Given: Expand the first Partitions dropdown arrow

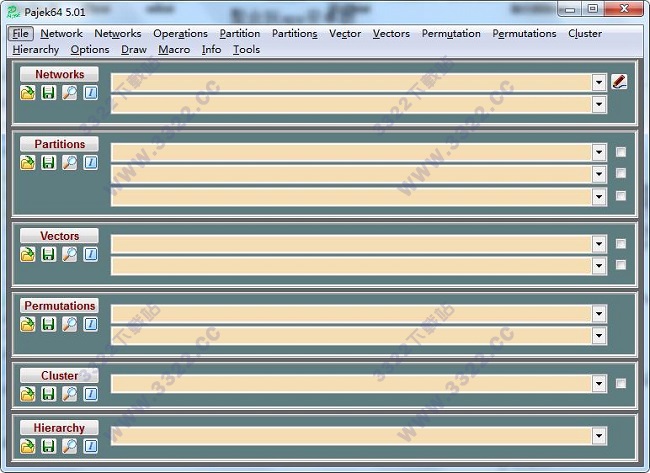Looking at the screenshot, I should (x=599, y=152).
